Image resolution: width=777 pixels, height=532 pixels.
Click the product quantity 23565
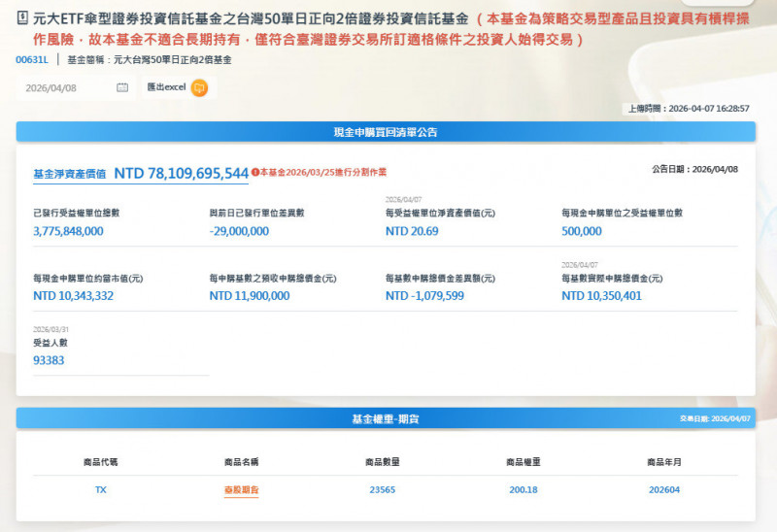(x=382, y=489)
